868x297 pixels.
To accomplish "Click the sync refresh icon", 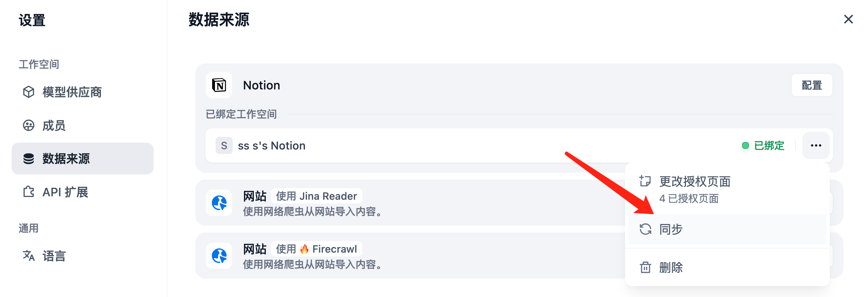I will pyautogui.click(x=646, y=229).
